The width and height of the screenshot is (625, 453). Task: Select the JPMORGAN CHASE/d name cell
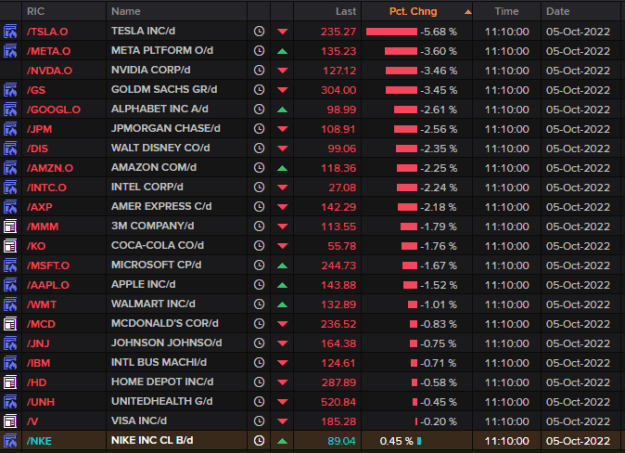pos(166,128)
